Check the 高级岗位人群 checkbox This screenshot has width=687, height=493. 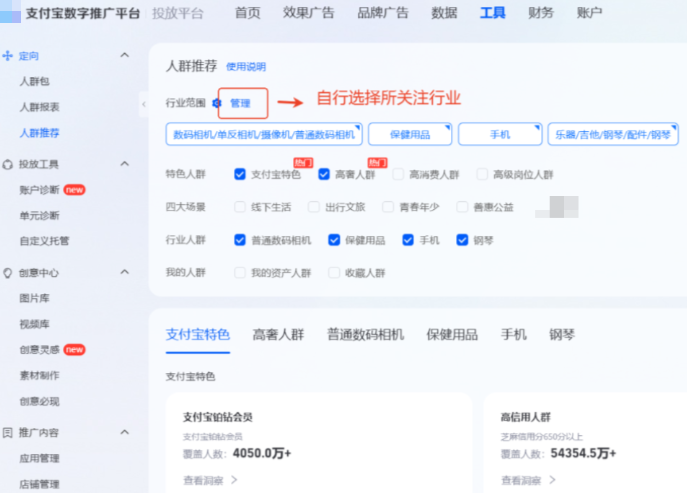coord(482,174)
